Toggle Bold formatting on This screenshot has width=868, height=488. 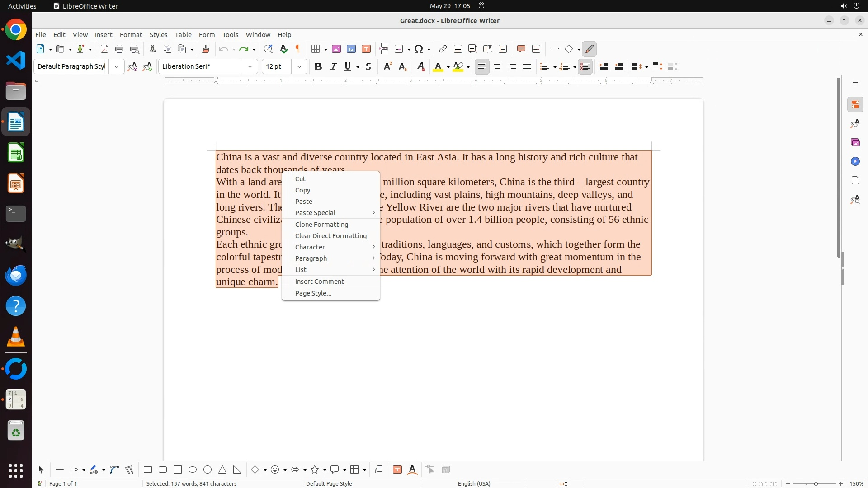[x=318, y=67]
